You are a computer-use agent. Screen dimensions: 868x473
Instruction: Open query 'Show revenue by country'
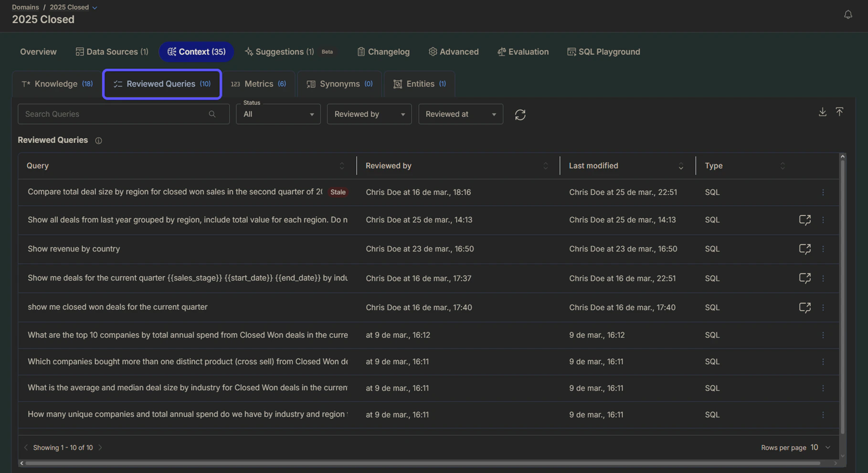point(74,249)
